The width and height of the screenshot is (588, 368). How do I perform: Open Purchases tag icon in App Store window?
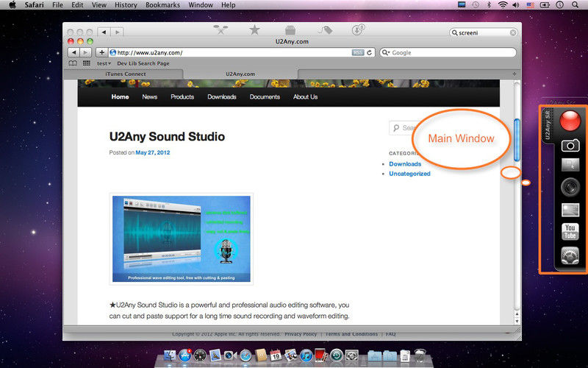pos(325,29)
